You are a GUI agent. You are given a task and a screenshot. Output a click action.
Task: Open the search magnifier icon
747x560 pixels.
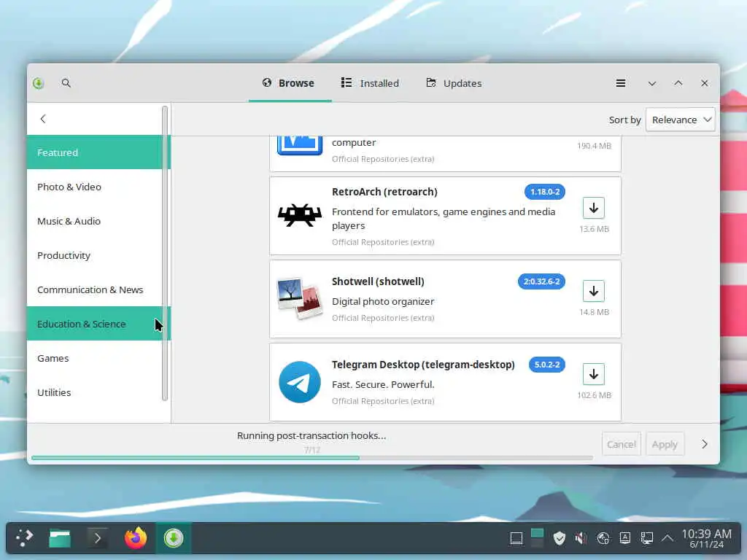66,83
